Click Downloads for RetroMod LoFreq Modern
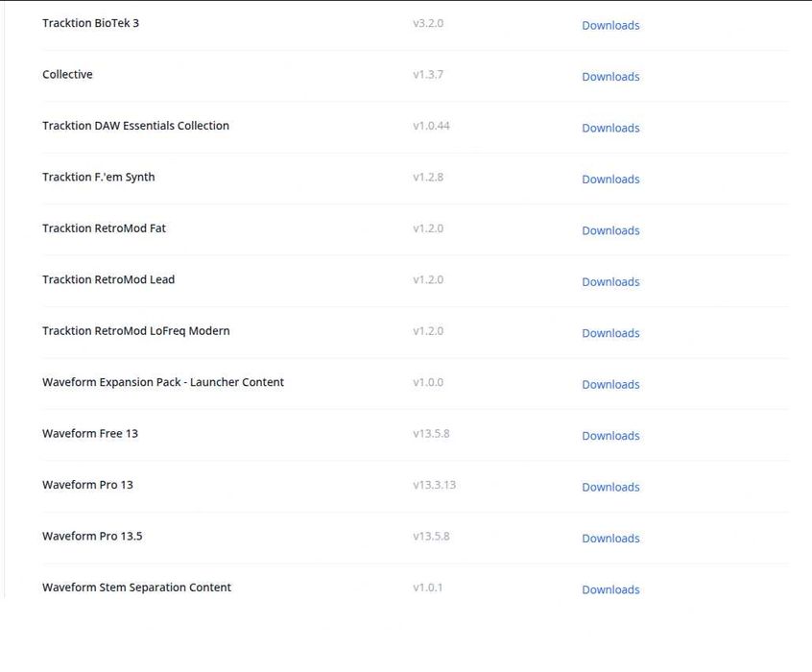The width and height of the screenshot is (812, 672). (x=610, y=333)
